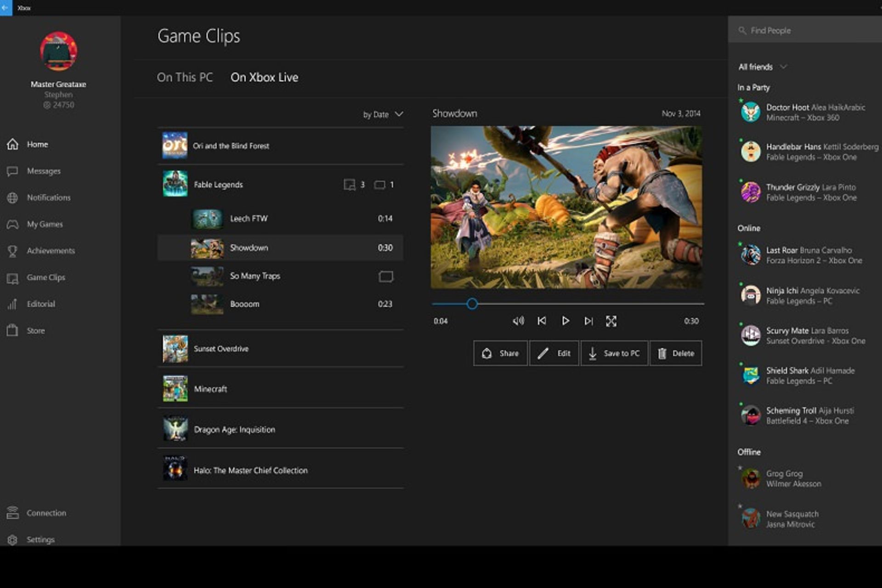Share the Showdown clip
The width and height of the screenshot is (882, 588).
click(x=500, y=353)
